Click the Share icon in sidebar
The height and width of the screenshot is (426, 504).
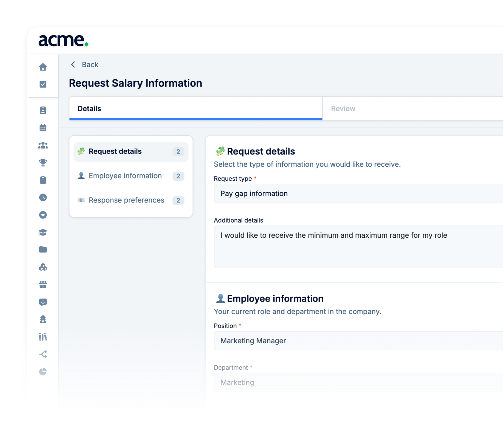click(x=43, y=354)
